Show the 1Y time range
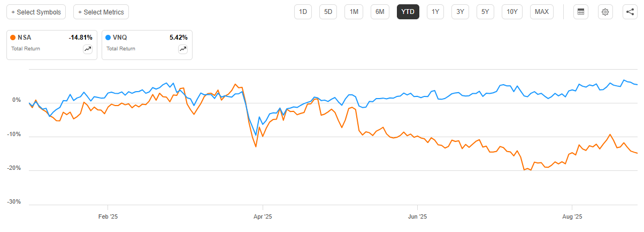 click(x=435, y=12)
